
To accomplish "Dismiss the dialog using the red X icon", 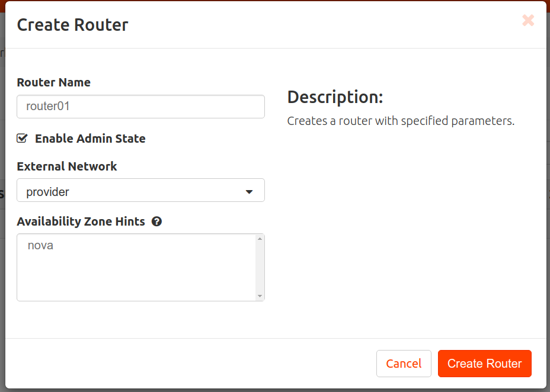I will pyautogui.click(x=528, y=20).
